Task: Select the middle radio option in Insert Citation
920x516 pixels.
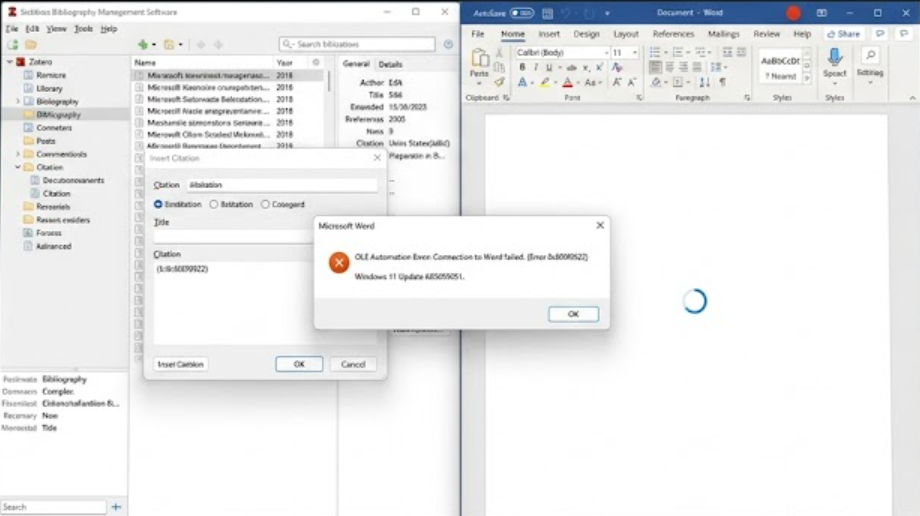Action: (214, 204)
